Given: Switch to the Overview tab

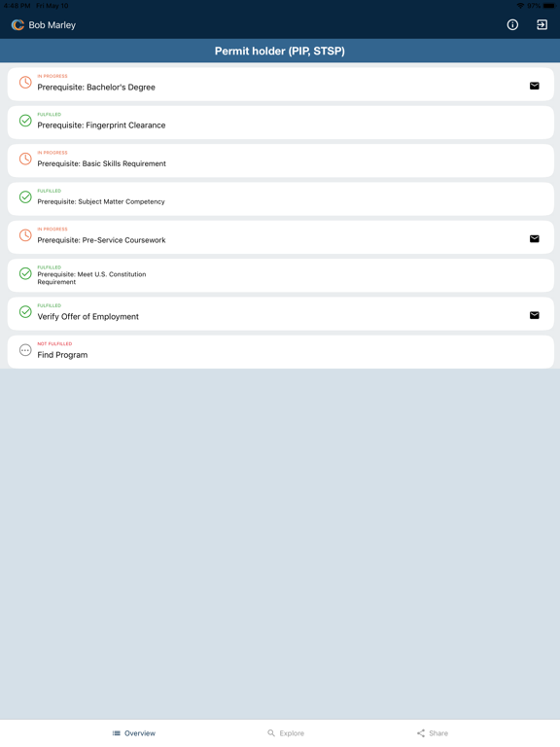Looking at the screenshot, I should point(134,733).
